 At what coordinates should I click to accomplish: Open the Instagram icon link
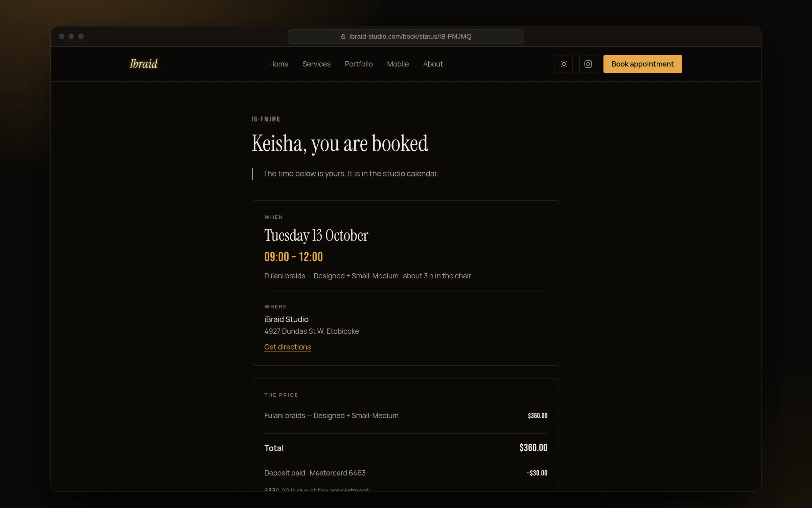tap(588, 64)
